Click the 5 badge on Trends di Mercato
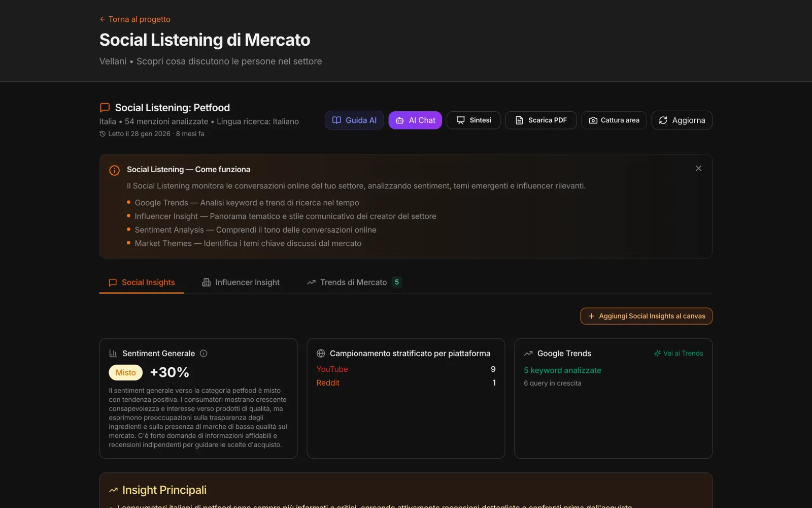The height and width of the screenshot is (508, 812). (x=397, y=282)
